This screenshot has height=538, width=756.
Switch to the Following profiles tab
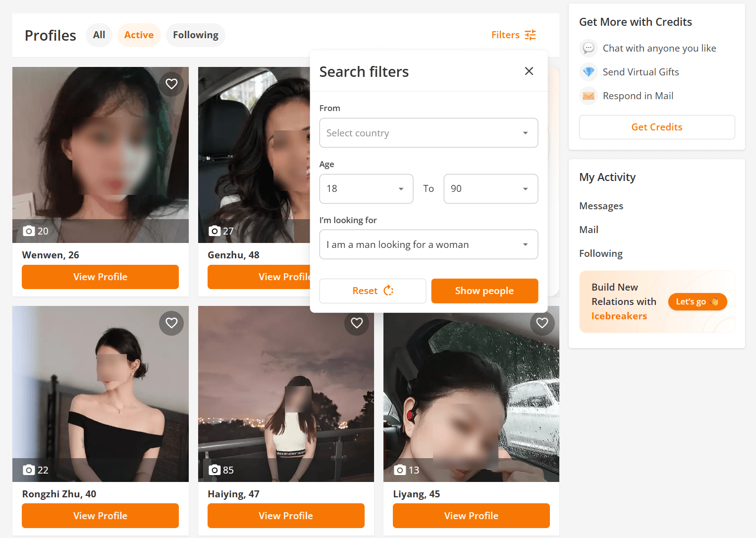[x=196, y=35]
